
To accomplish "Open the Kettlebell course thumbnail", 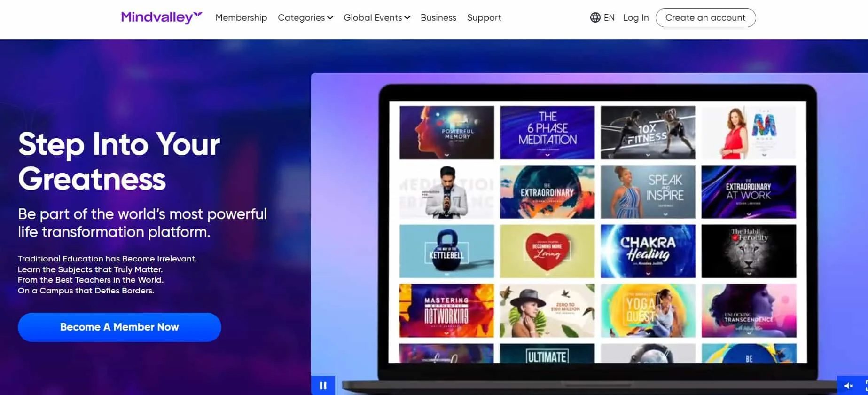I will pyautogui.click(x=446, y=251).
